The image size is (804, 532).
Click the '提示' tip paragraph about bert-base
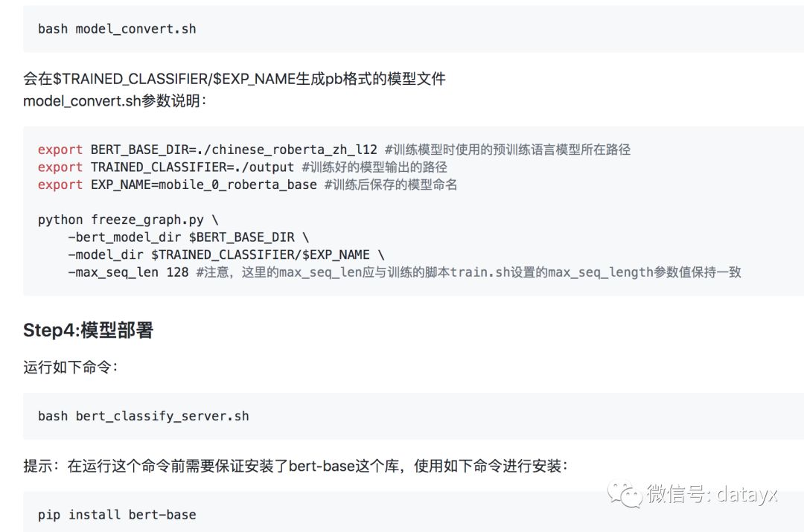click(x=296, y=466)
